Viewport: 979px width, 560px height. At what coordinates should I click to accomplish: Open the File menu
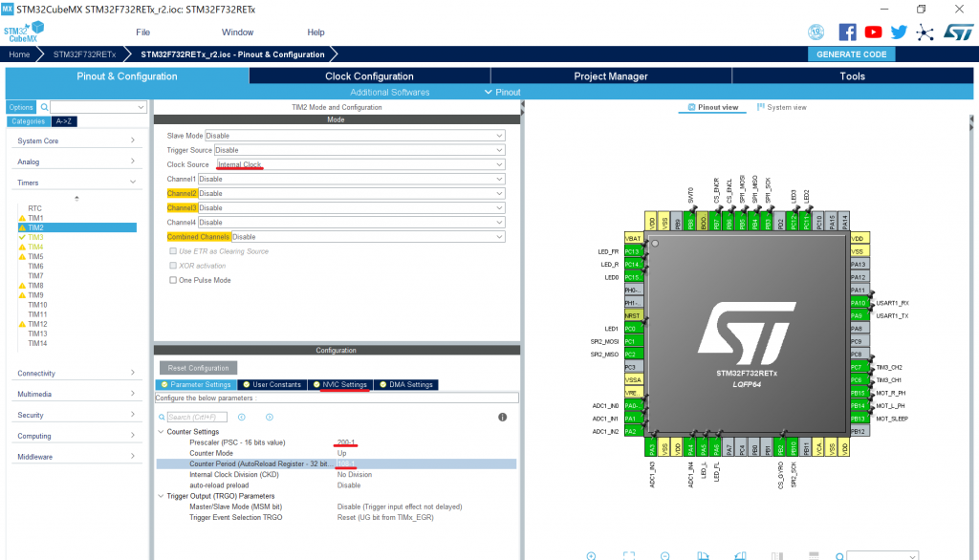pyautogui.click(x=143, y=32)
